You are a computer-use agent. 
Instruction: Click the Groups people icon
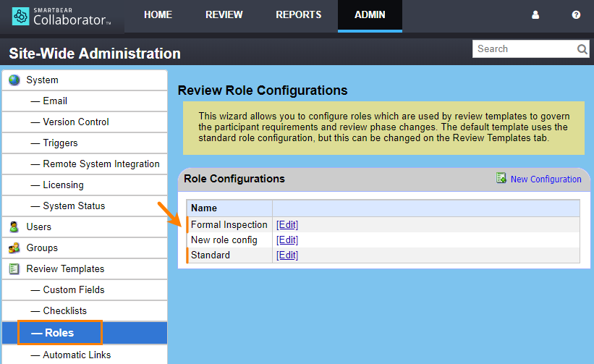pyautogui.click(x=14, y=248)
